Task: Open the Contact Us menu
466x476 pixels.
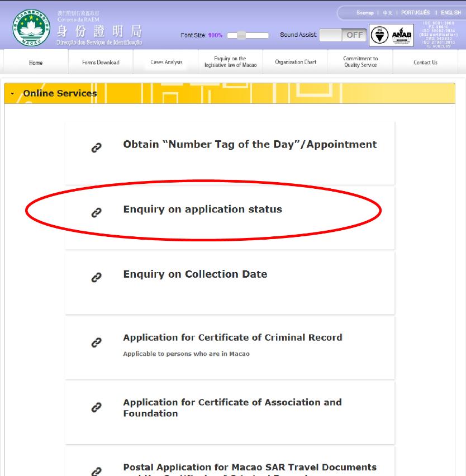Action: coord(425,62)
